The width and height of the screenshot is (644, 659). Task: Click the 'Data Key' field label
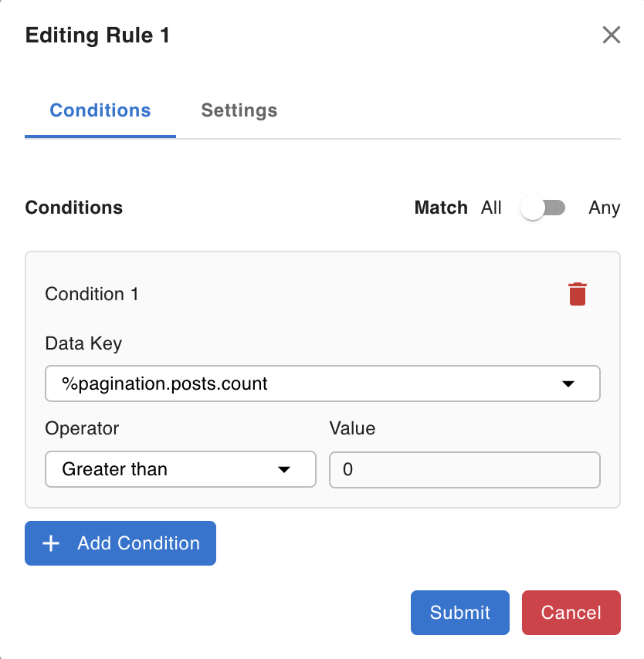tap(83, 343)
